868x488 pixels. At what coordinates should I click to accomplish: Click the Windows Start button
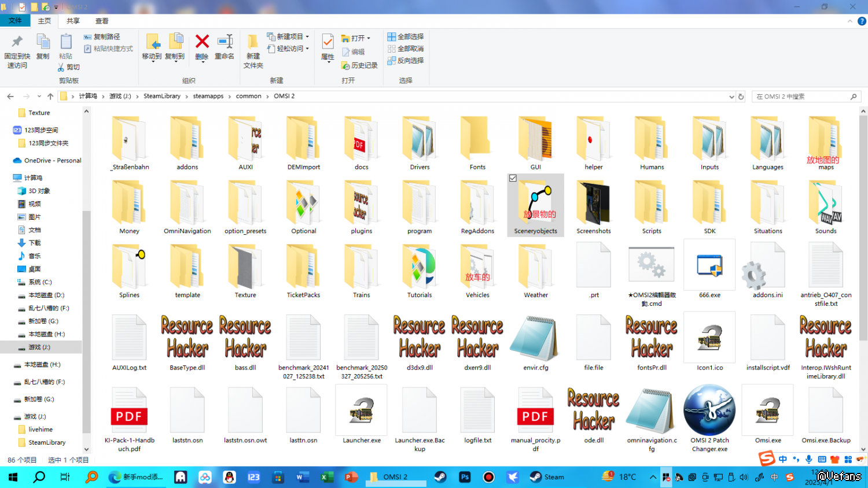(x=13, y=477)
